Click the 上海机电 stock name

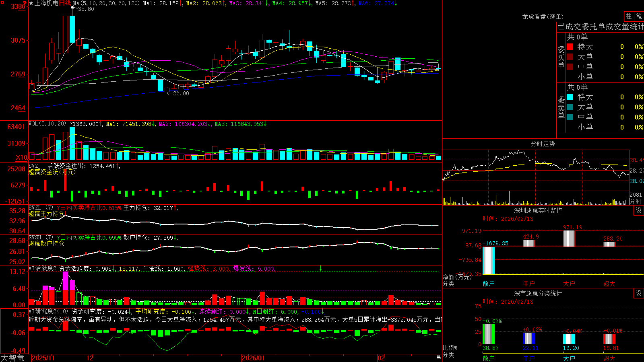pyautogui.click(x=46, y=3)
